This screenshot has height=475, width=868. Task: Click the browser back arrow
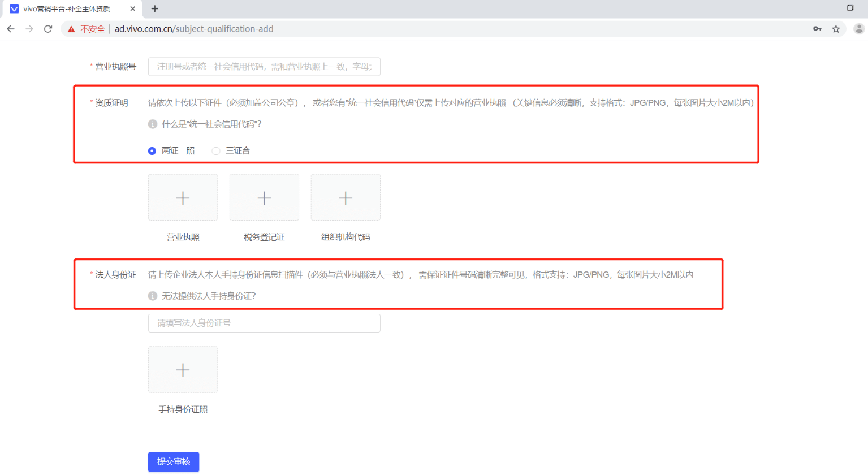pos(11,28)
